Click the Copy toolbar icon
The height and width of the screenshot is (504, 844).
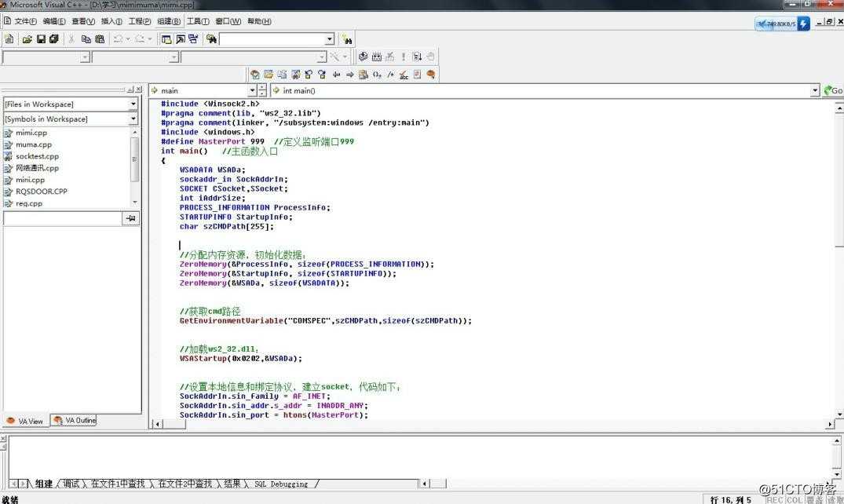pos(86,38)
